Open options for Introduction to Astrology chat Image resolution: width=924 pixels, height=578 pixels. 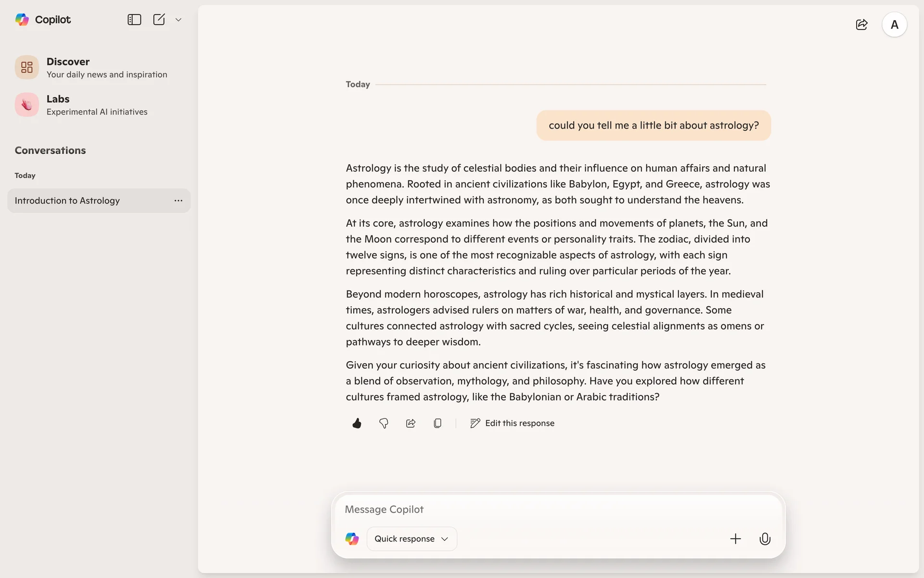[x=179, y=200]
